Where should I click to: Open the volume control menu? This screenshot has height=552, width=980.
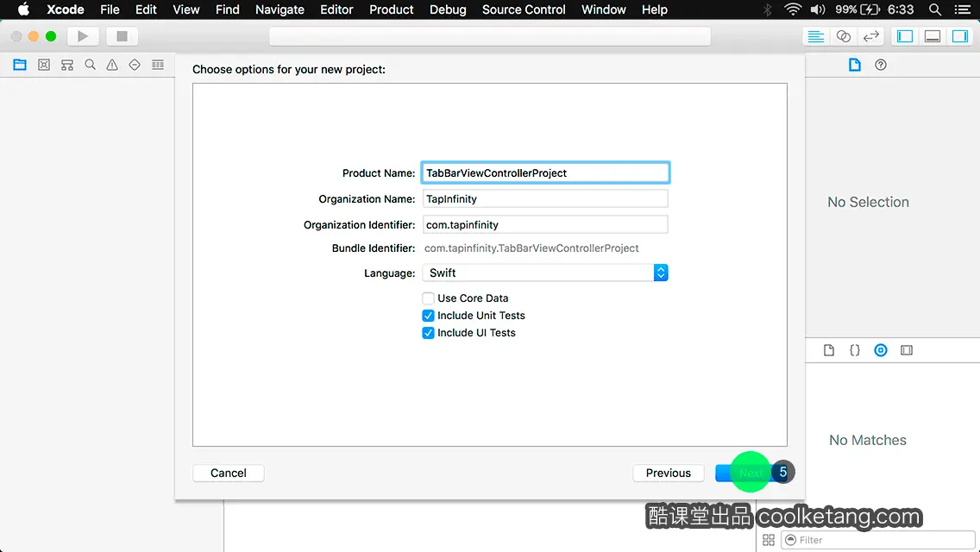818,9
